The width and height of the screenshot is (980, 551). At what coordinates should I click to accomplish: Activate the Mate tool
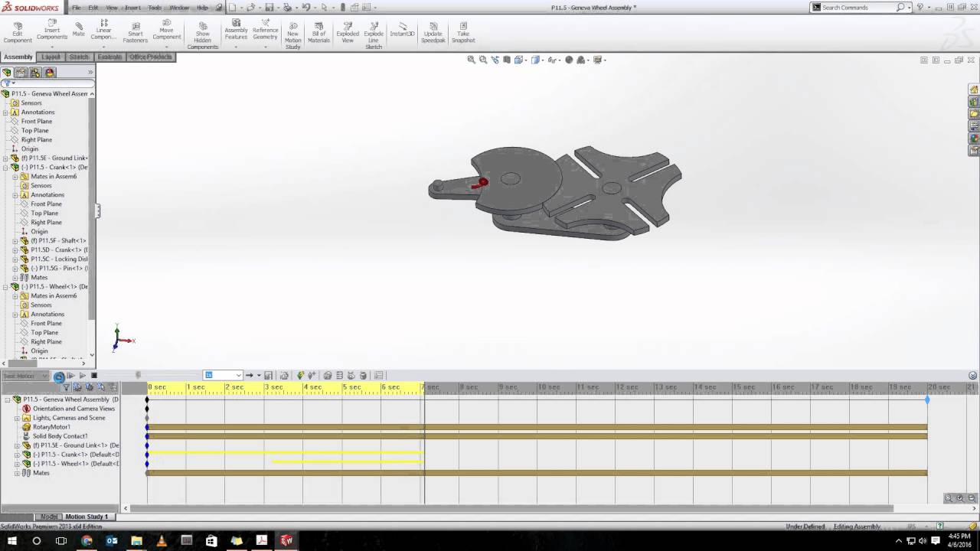click(78, 29)
